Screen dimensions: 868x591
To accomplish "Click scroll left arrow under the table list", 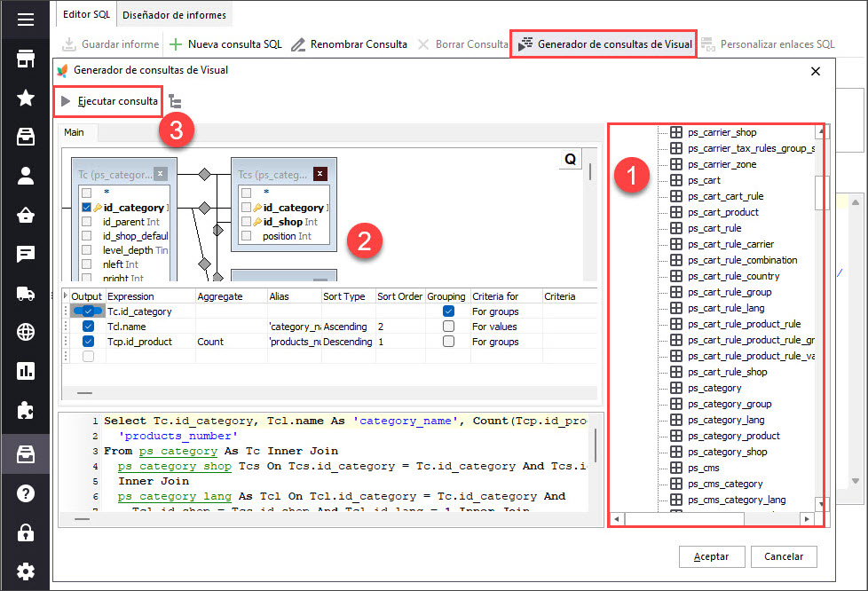I will point(617,519).
